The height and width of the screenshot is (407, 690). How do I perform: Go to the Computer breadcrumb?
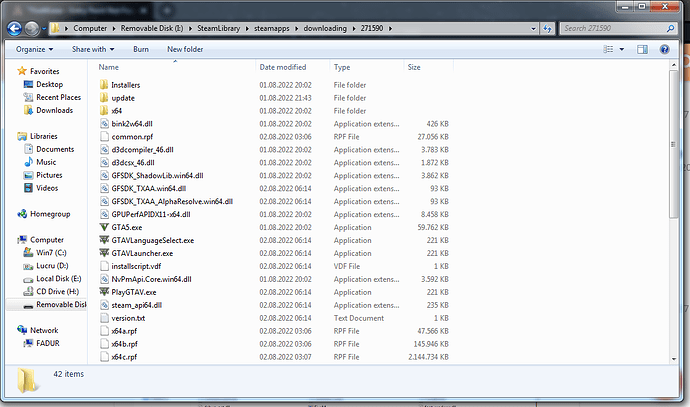coord(90,28)
